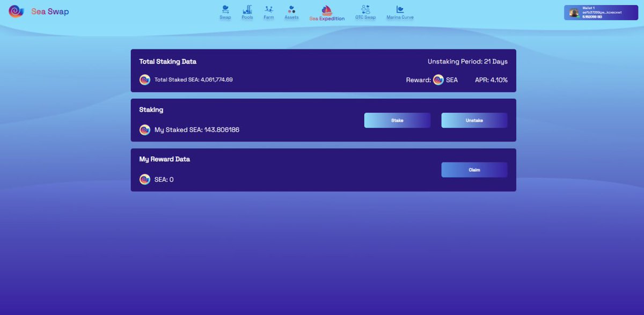
Task: Select the Sea Expedition tab
Action: click(327, 13)
